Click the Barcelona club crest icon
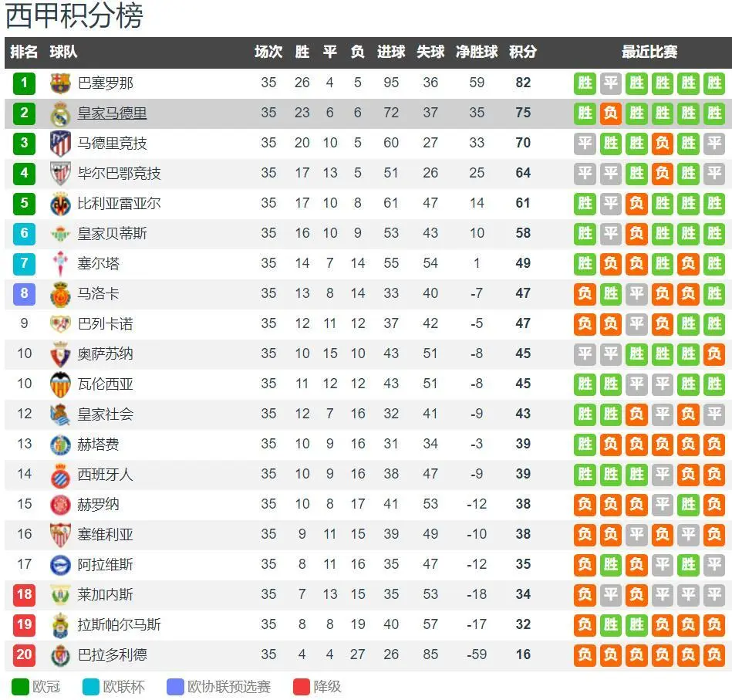This screenshot has width=732, height=700. click(60, 83)
